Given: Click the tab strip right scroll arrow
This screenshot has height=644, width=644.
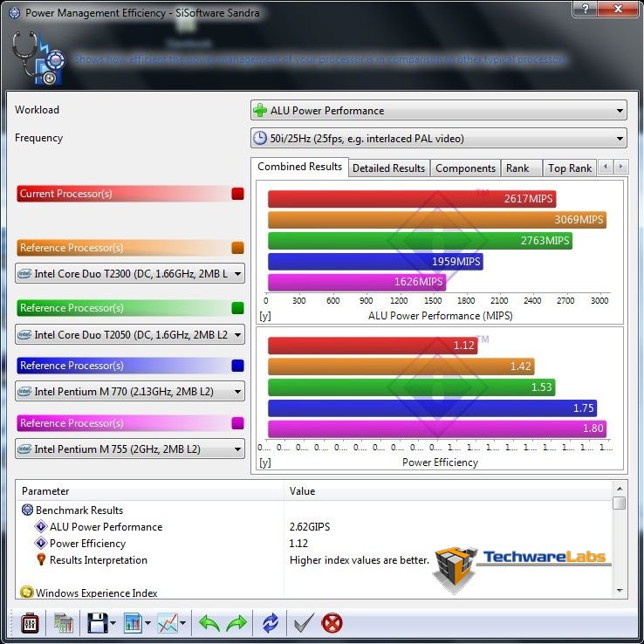Looking at the screenshot, I should (620, 167).
